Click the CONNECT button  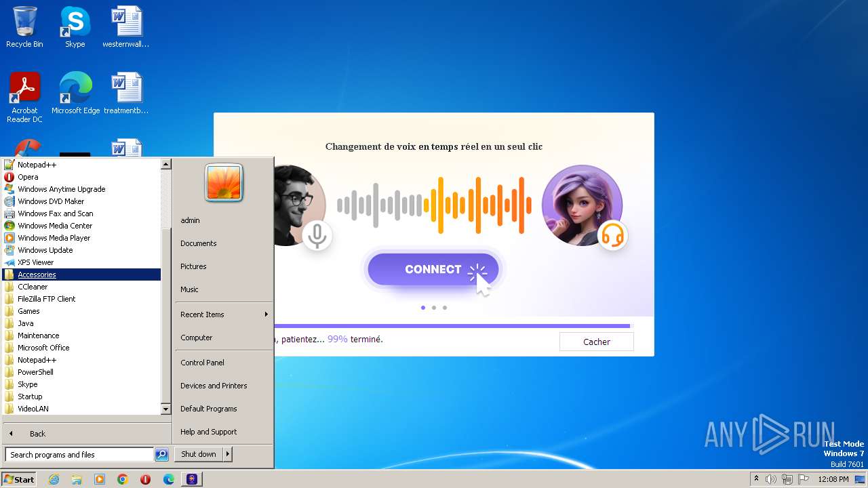click(433, 269)
